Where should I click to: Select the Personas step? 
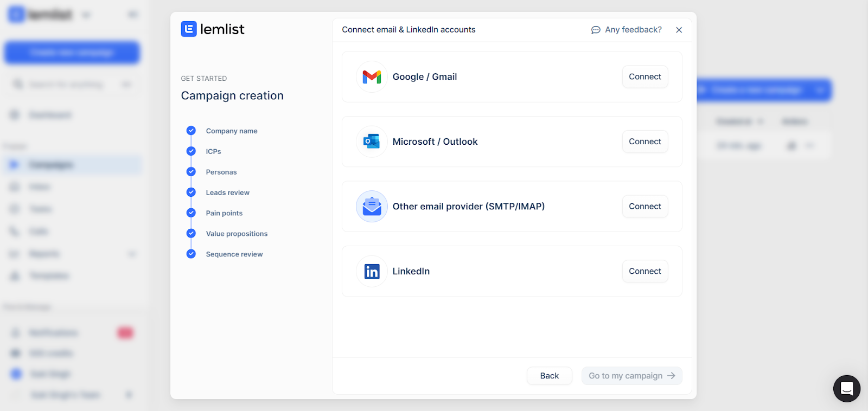(x=221, y=172)
